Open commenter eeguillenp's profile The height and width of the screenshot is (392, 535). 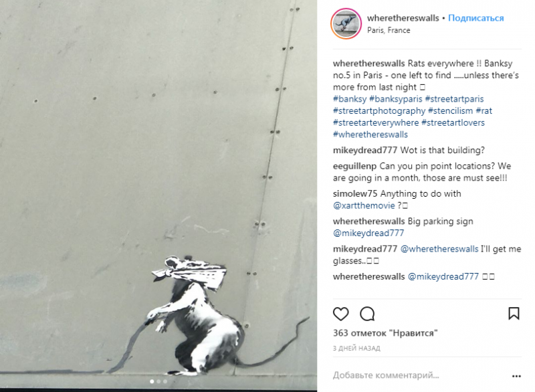[354, 166]
